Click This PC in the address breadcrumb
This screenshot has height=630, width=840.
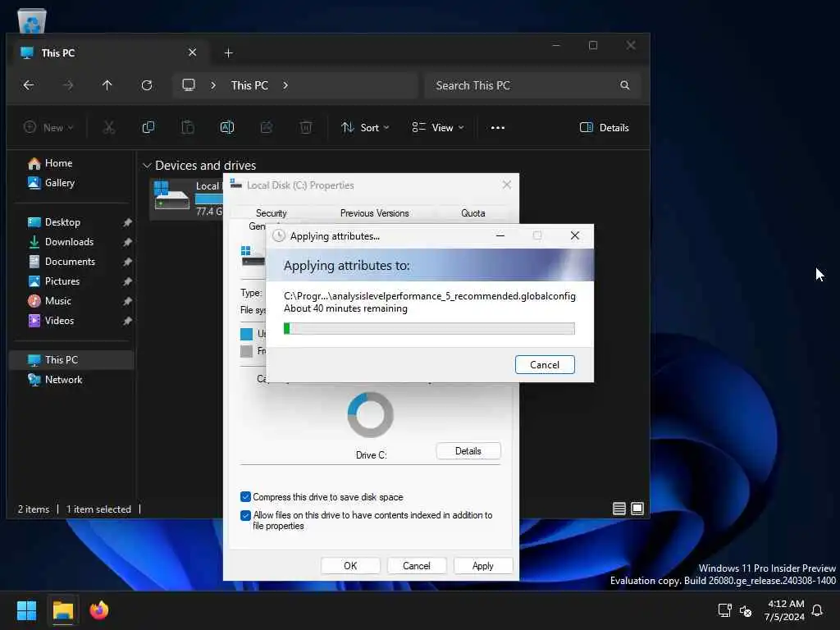249,85
